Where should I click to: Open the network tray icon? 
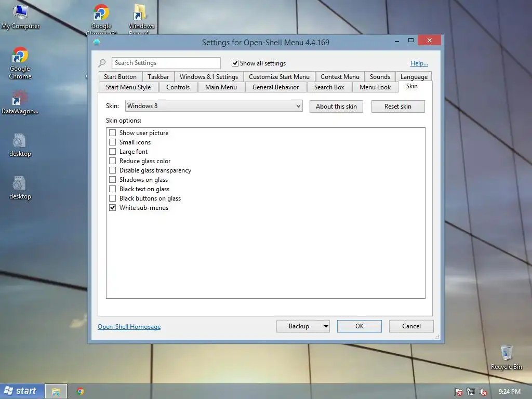471,392
